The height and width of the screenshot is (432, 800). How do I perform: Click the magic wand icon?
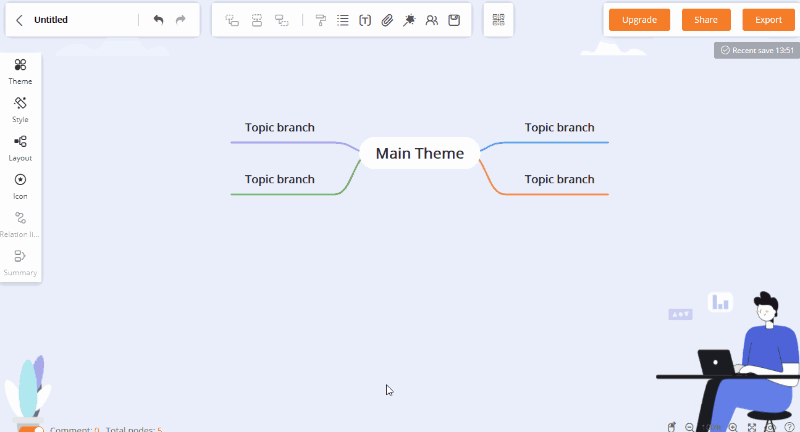point(409,20)
